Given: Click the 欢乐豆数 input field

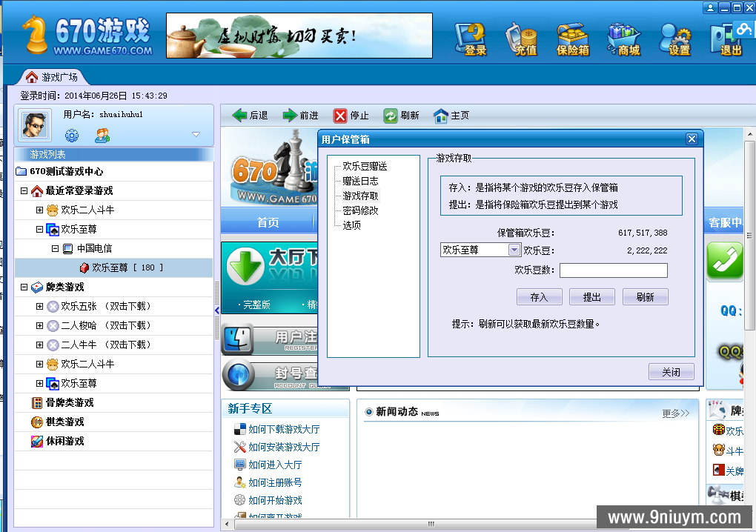Looking at the screenshot, I should click(x=613, y=270).
